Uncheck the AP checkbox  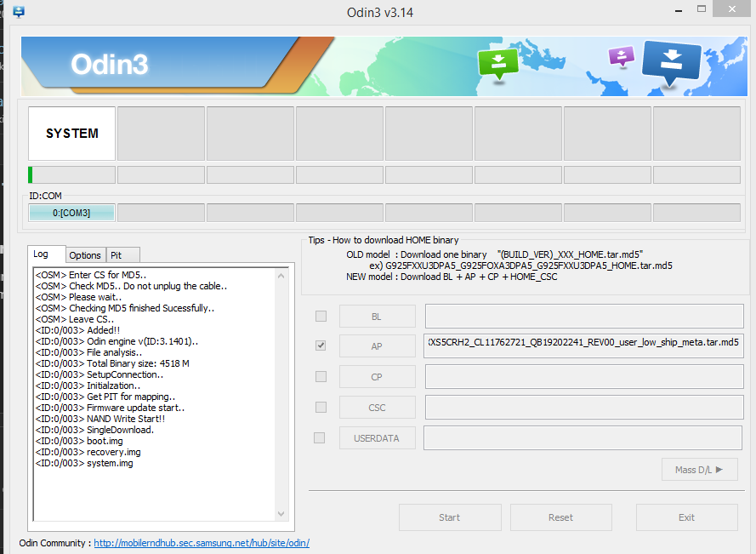pos(321,346)
